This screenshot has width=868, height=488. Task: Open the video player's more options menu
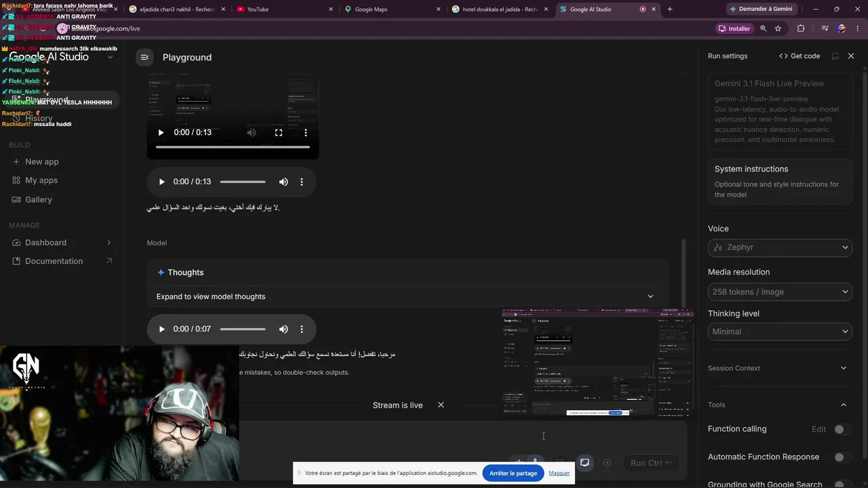306,133
